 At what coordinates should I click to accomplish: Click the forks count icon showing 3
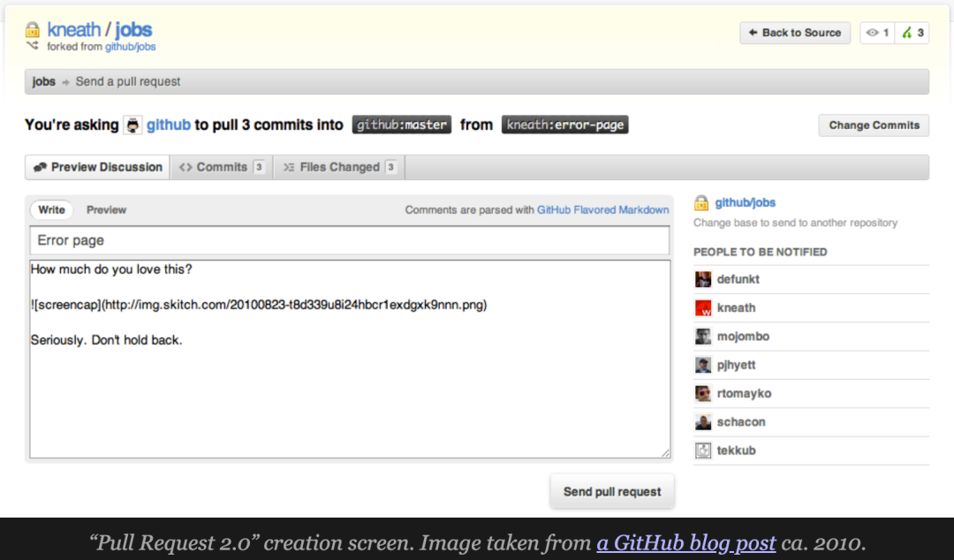[x=912, y=33]
